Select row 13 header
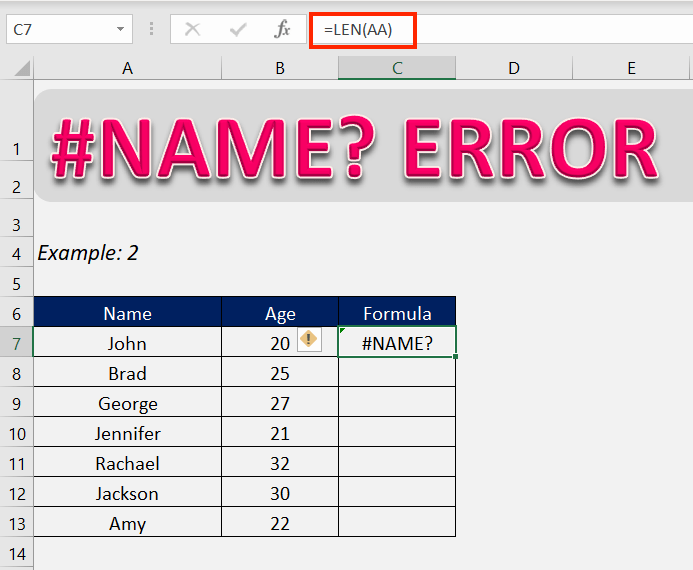 click(16, 522)
